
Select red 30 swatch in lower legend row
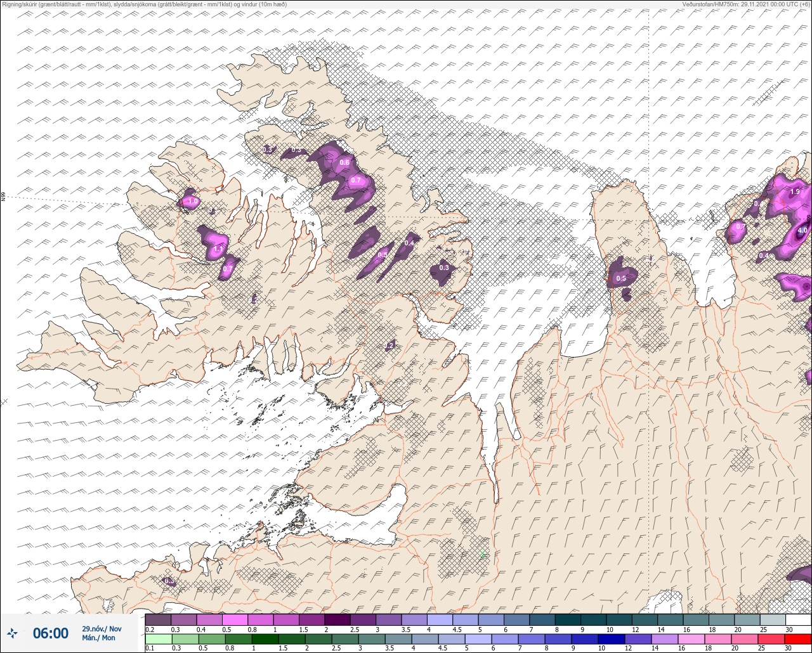point(797,639)
